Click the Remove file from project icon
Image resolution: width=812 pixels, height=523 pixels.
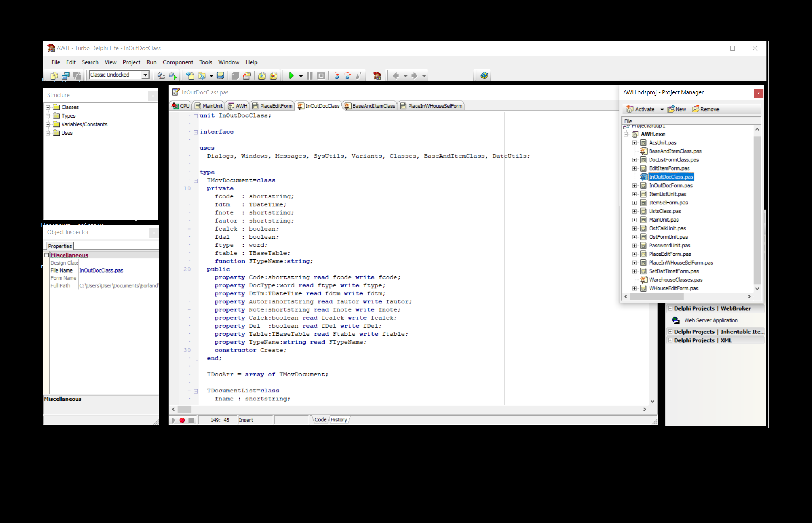pos(273,75)
